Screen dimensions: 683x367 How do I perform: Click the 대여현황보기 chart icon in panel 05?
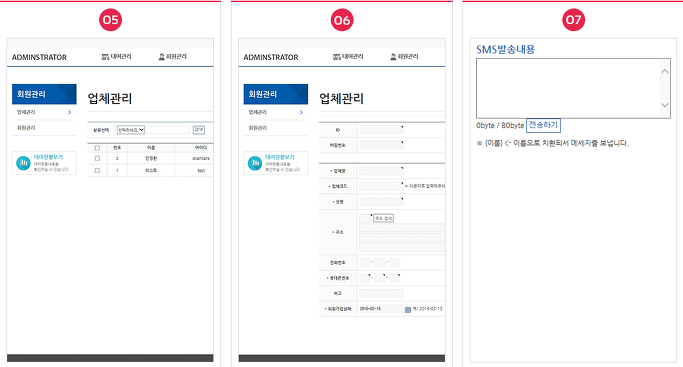23,163
